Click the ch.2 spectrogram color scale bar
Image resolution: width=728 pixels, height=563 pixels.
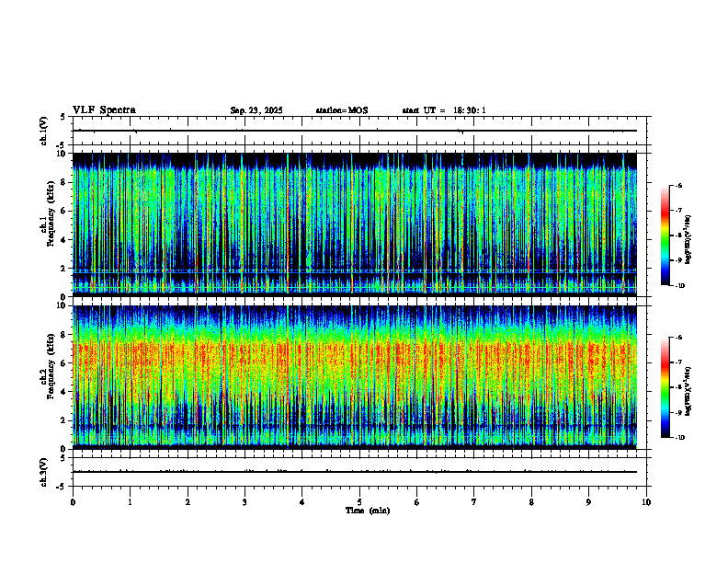[x=665, y=387]
